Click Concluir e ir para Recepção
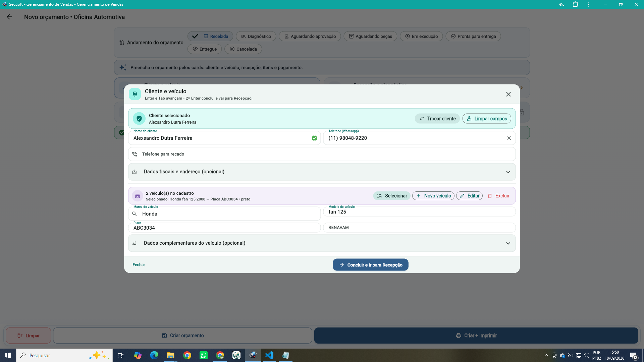 pos(370,265)
